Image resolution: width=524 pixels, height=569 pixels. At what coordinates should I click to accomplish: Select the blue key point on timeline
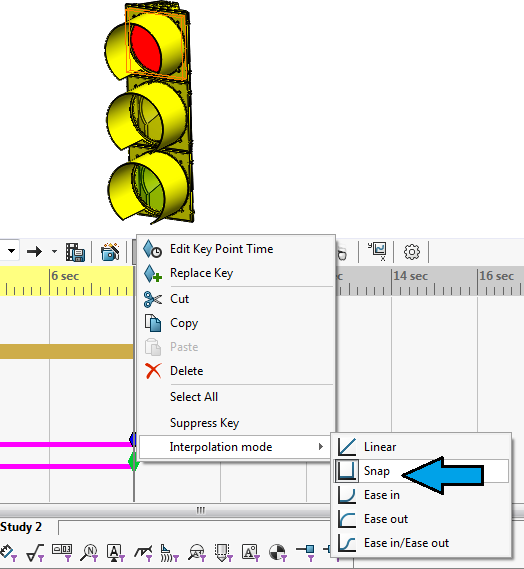(x=132, y=439)
